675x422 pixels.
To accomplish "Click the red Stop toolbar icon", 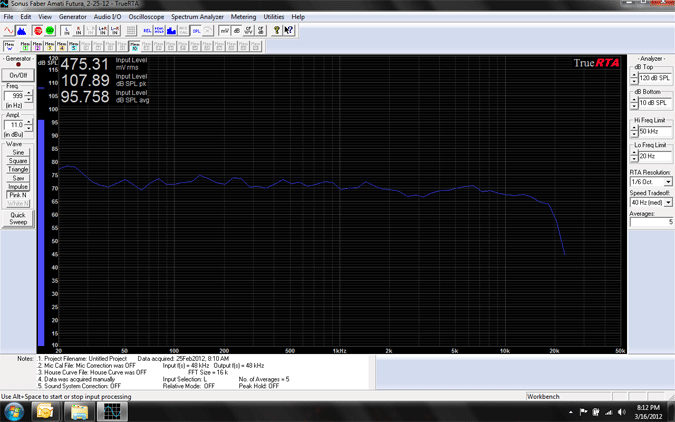I will coord(39,31).
